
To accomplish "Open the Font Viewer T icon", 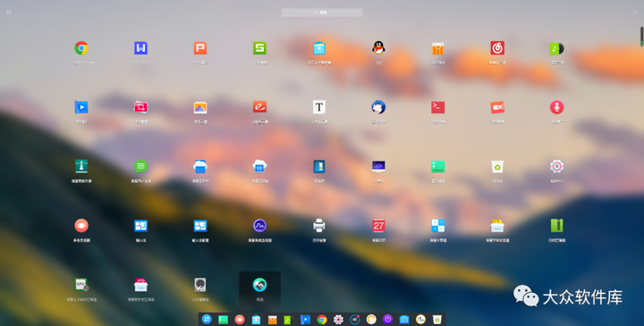I will pyautogui.click(x=319, y=107).
